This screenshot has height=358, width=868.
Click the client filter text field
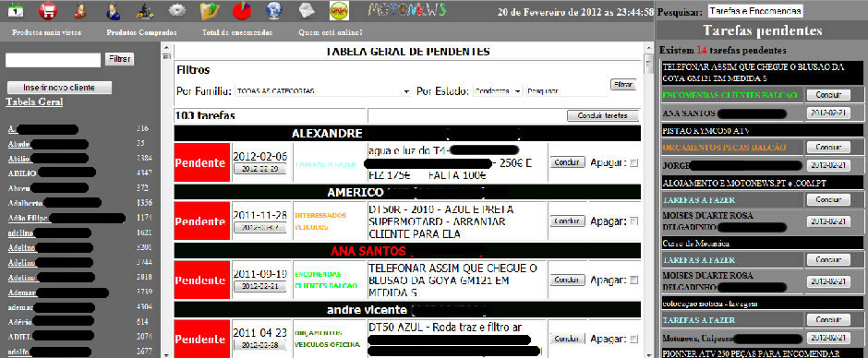pos(54,60)
